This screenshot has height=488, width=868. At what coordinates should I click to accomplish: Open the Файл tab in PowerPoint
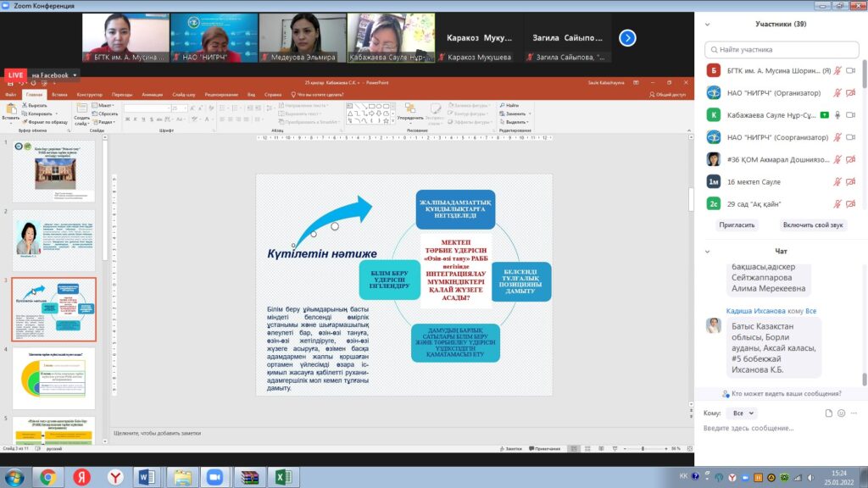10,95
